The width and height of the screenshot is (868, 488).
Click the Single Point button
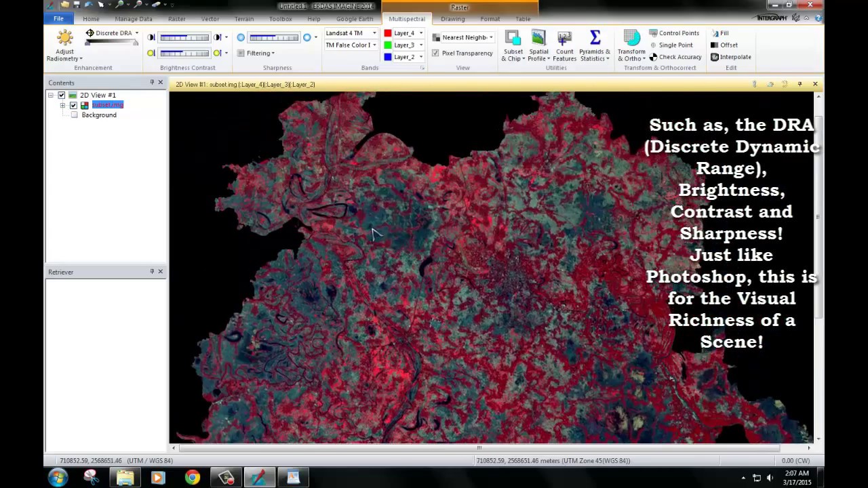click(671, 45)
